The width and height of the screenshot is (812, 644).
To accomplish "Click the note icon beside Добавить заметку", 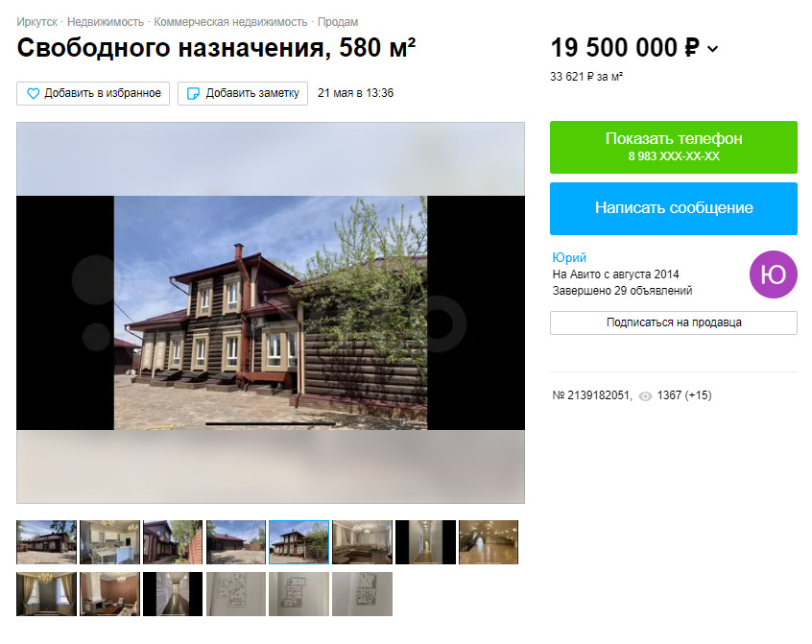I will tap(193, 94).
